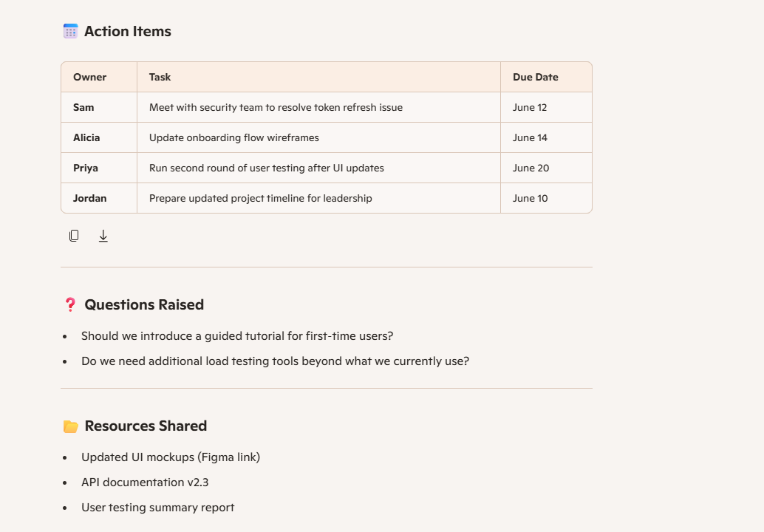The image size is (764, 532).
Task: Click the token refresh issue task cell
Action: [x=318, y=107]
